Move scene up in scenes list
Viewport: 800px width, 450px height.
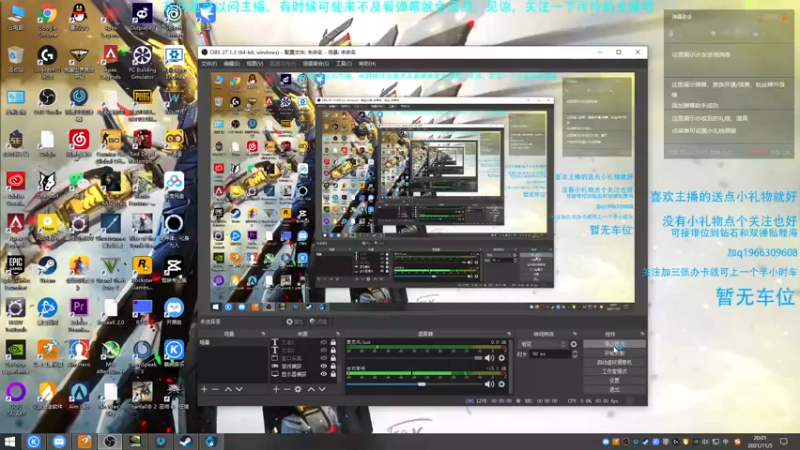(228, 389)
